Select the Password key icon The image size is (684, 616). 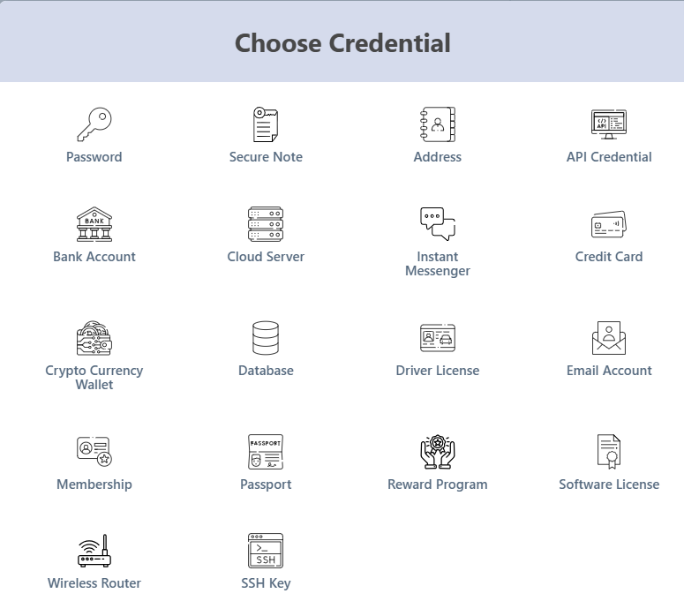pos(94,124)
